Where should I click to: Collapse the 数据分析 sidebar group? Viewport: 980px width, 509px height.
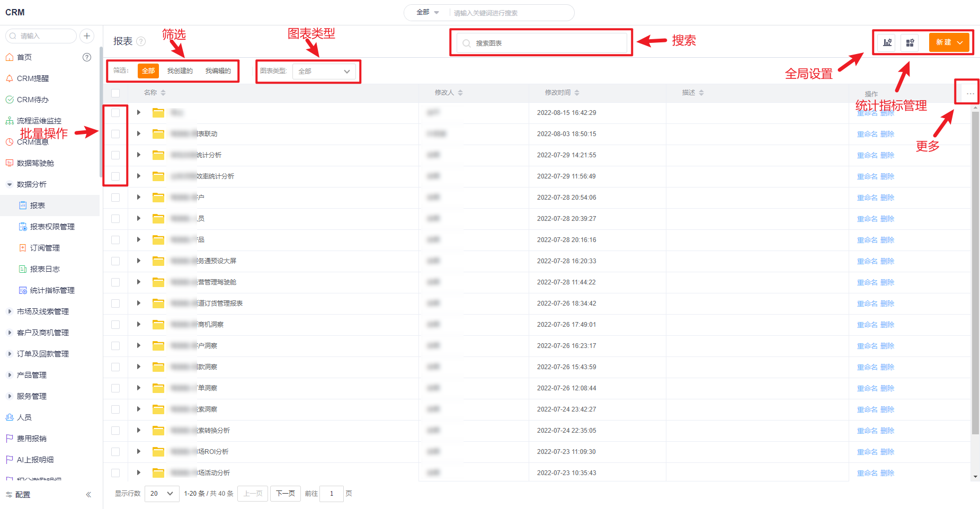(x=9, y=184)
